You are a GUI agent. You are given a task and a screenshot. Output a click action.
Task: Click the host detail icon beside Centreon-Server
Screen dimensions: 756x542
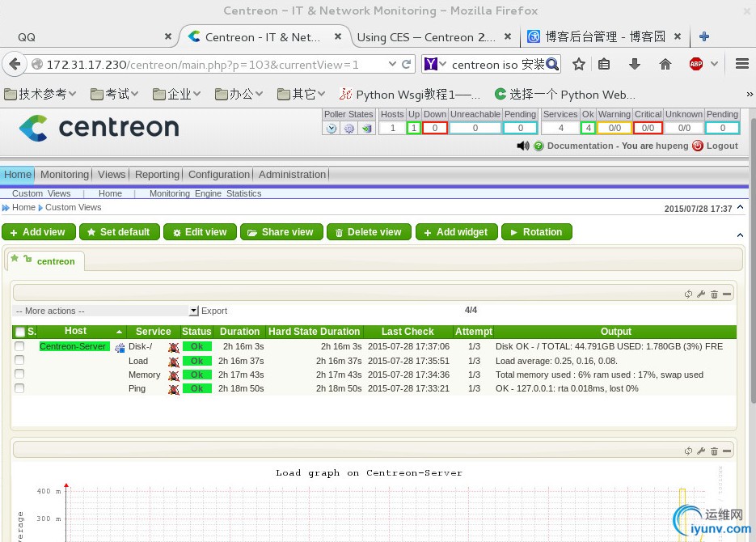120,347
